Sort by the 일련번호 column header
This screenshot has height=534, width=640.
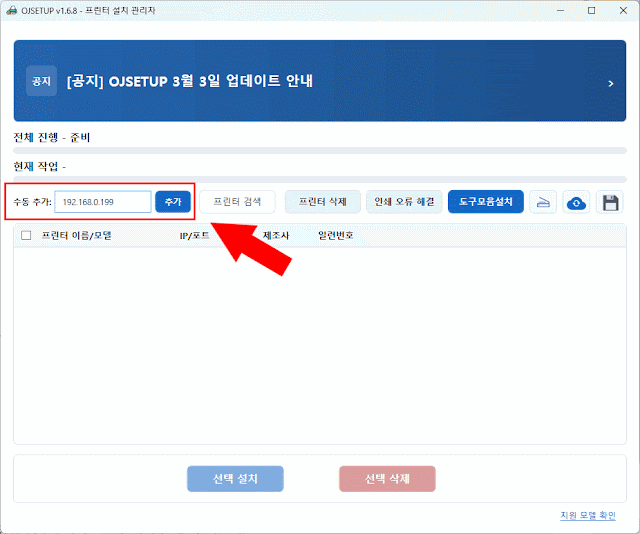[x=335, y=236]
